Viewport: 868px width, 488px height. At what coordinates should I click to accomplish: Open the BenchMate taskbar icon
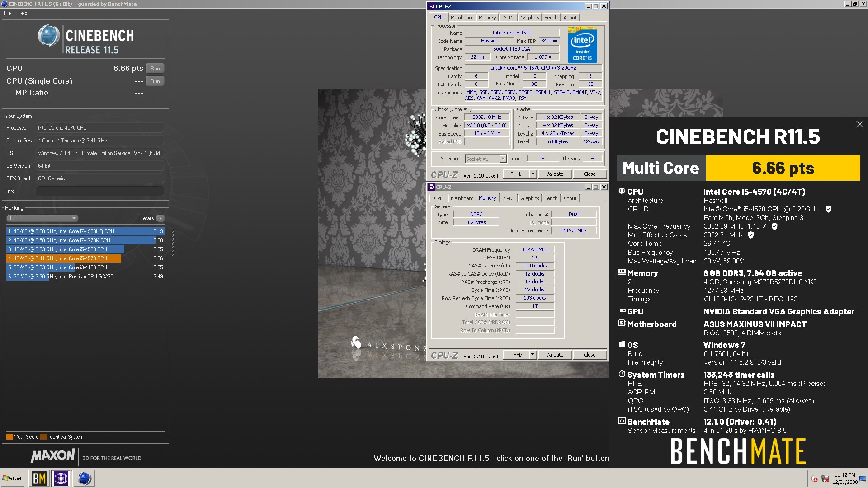coord(39,478)
